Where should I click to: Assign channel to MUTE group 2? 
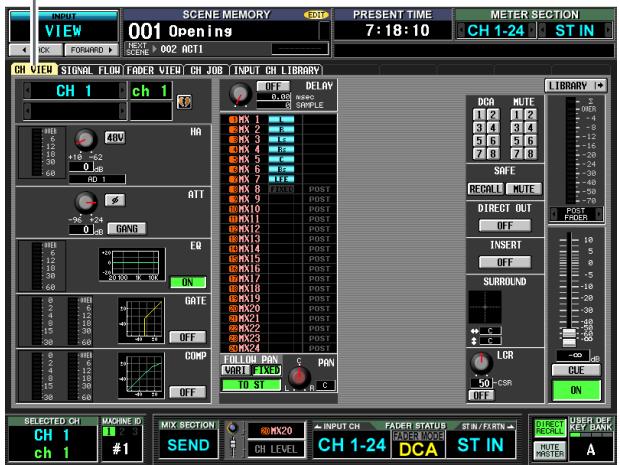tap(531, 115)
